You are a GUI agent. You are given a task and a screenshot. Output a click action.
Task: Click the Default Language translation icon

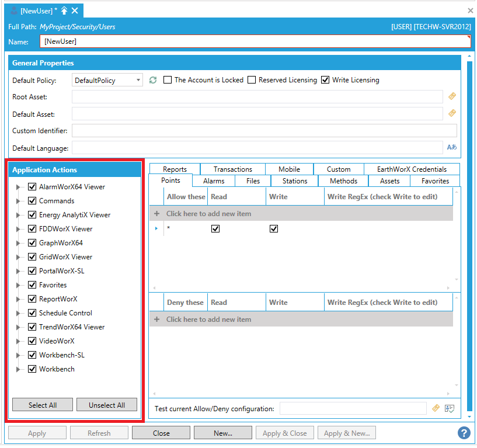tap(452, 148)
